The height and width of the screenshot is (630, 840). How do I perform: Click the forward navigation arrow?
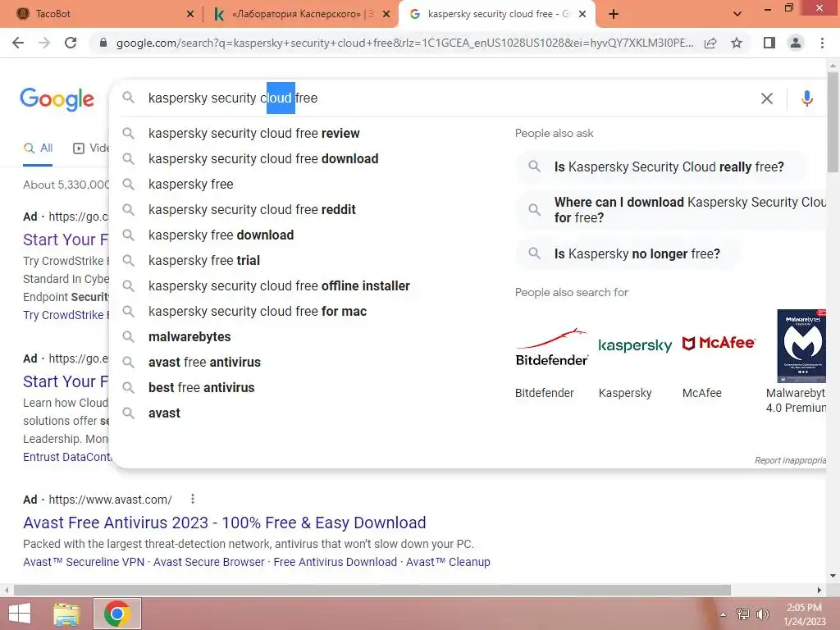pos(44,43)
